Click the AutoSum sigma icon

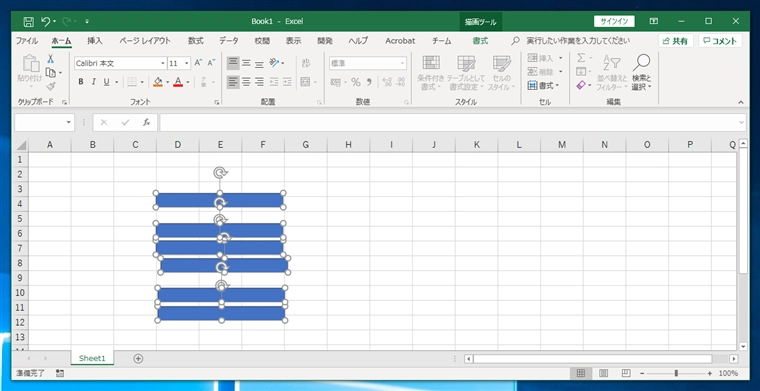point(581,58)
